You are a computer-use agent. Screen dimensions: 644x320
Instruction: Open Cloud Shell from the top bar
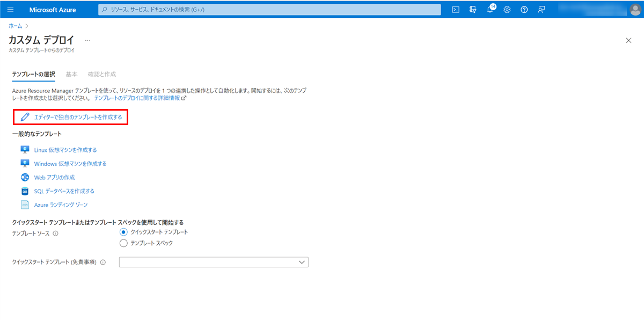pos(456,10)
